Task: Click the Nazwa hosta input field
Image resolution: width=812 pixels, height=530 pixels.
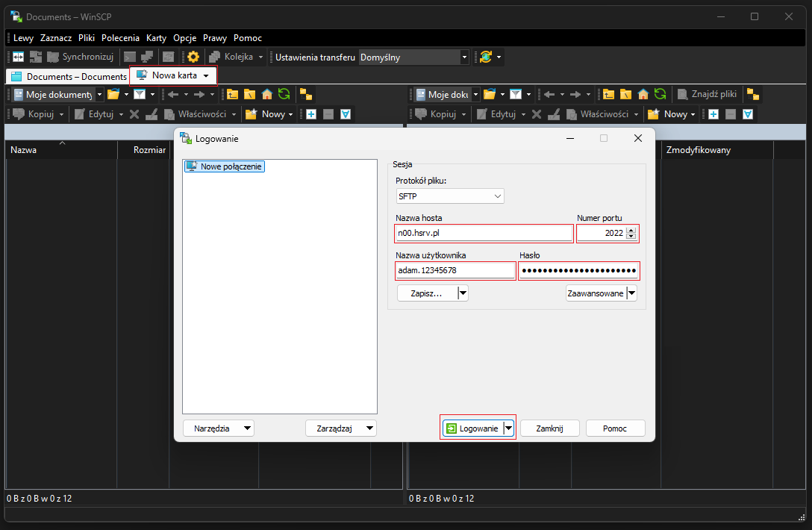Action: click(x=484, y=233)
